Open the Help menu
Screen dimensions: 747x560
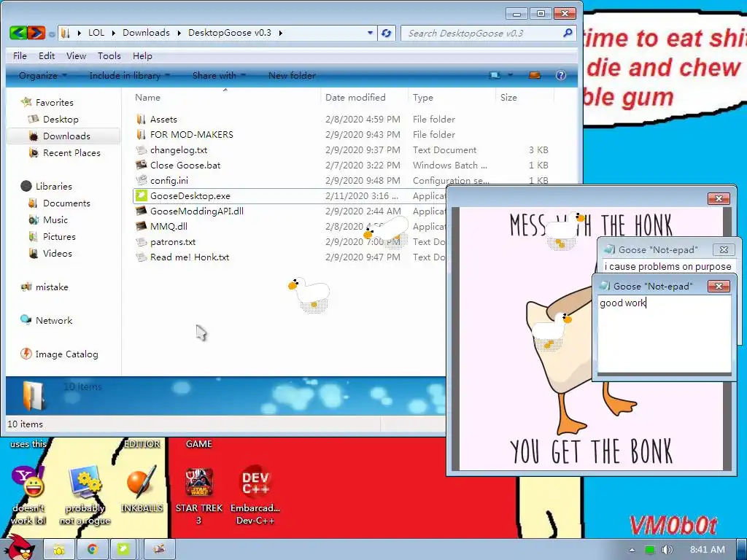pyautogui.click(x=142, y=55)
